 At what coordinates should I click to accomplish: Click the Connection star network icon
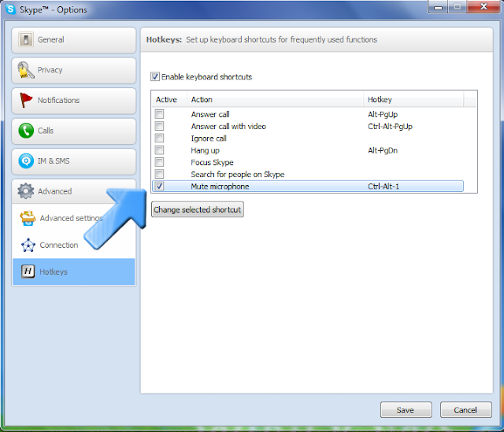point(28,245)
